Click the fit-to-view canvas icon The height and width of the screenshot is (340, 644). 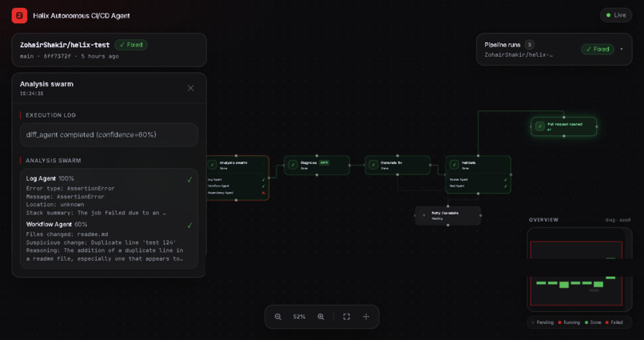pyautogui.click(x=347, y=317)
